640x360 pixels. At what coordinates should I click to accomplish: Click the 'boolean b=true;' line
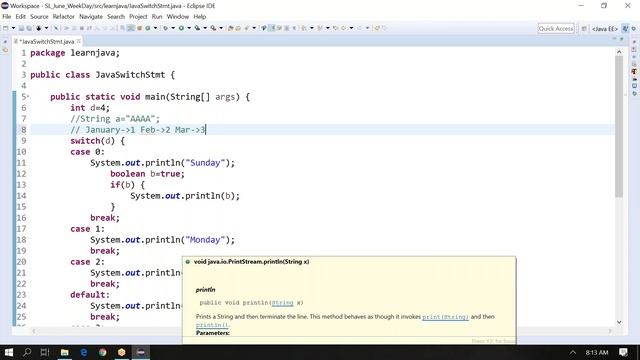tap(147, 174)
